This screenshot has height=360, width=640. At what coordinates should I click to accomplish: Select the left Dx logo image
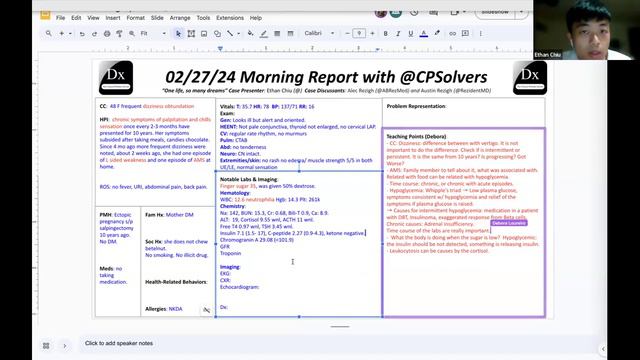[x=116, y=78]
